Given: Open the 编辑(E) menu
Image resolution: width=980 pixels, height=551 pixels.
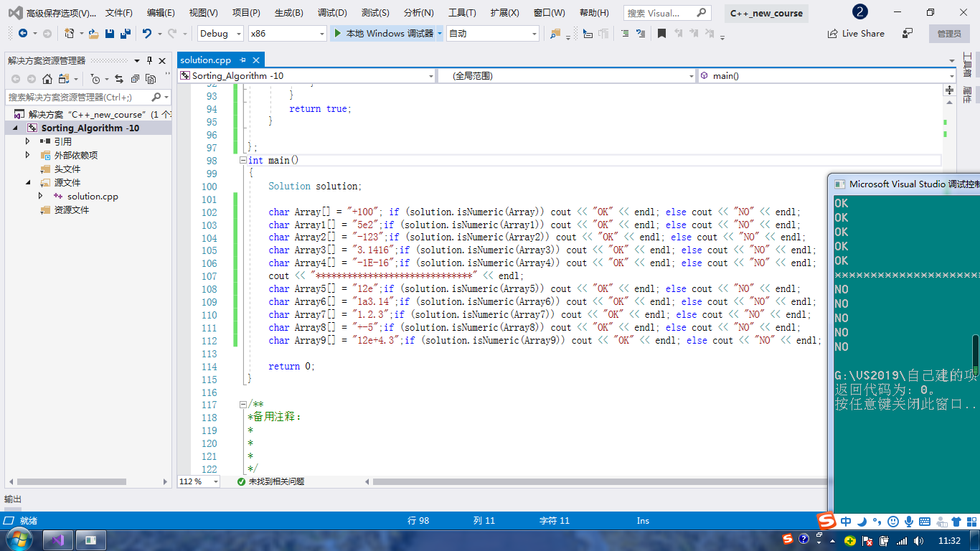Looking at the screenshot, I should (x=161, y=13).
